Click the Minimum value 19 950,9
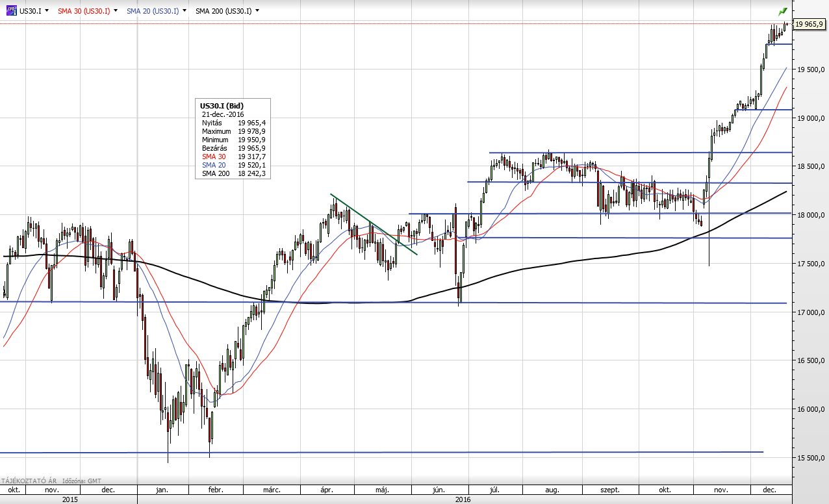 [252, 139]
